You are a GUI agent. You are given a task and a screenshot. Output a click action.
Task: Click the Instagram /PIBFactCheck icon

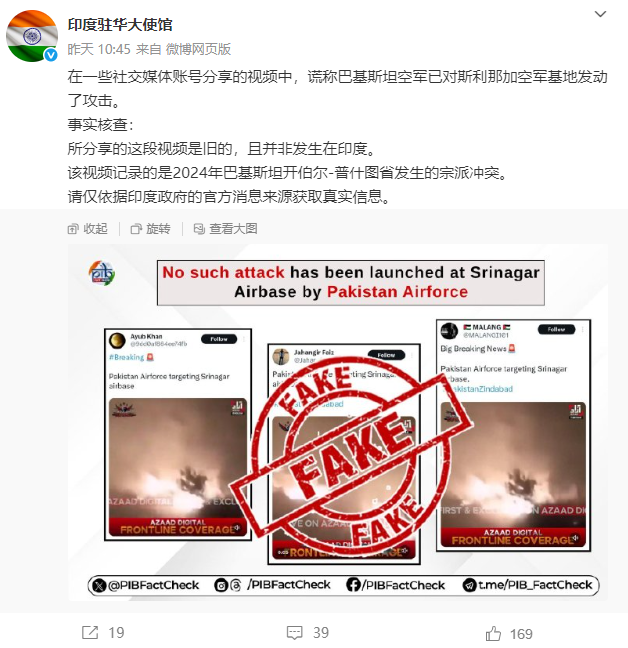pos(221,585)
